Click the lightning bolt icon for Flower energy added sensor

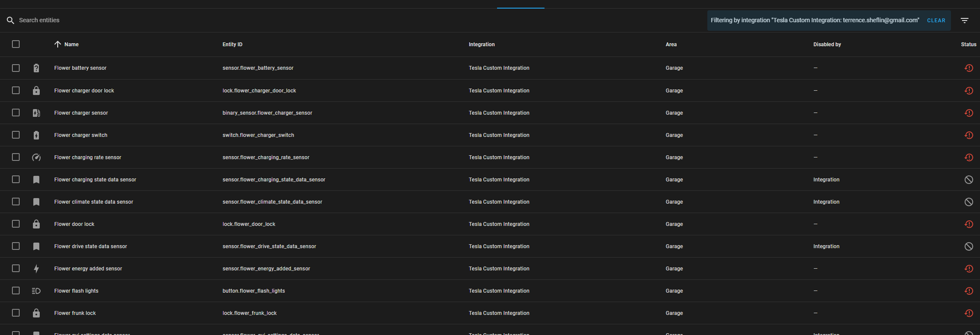click(36, 269)
